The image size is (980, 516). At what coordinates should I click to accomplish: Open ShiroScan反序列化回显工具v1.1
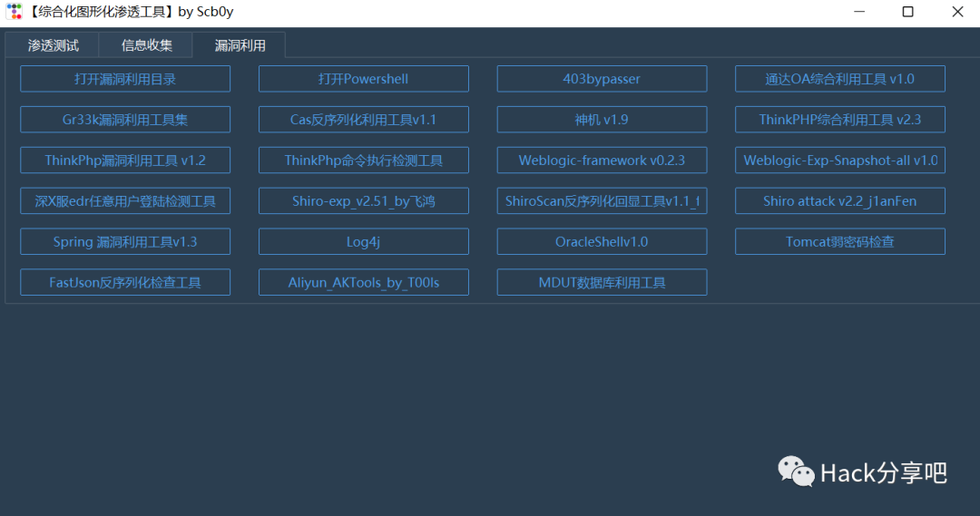tap(602, 200)
